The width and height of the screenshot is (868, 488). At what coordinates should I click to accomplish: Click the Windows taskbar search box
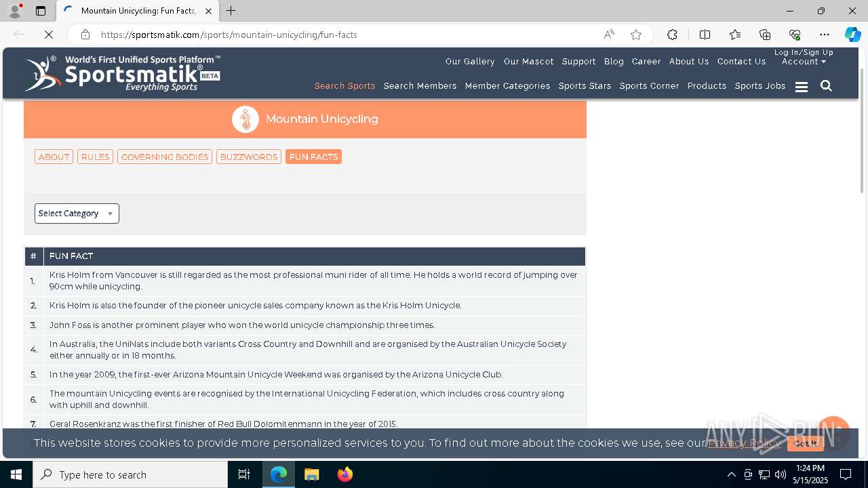click(x=130, y=474)
